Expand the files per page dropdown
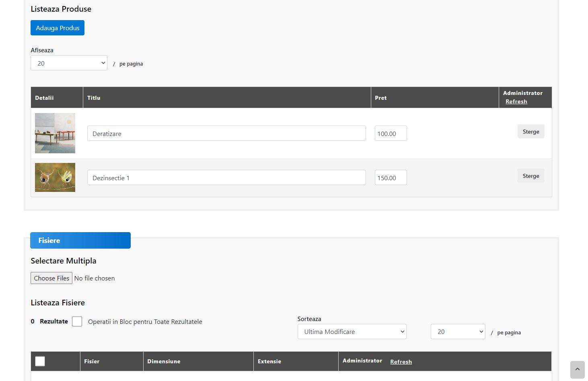The width and height of the screenshot is (588, 381). [x=458, y=332]
